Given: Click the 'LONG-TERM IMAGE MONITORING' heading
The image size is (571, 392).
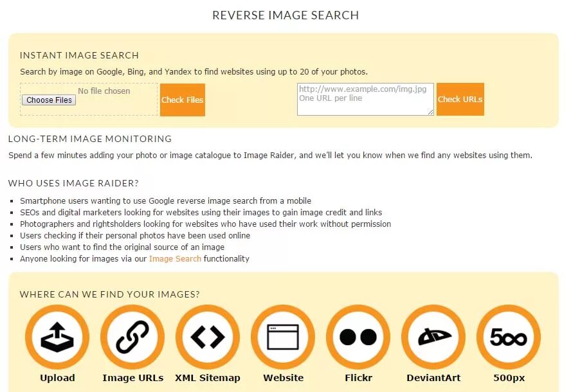Looking at the screenshot, I should (x=89, y=139).
